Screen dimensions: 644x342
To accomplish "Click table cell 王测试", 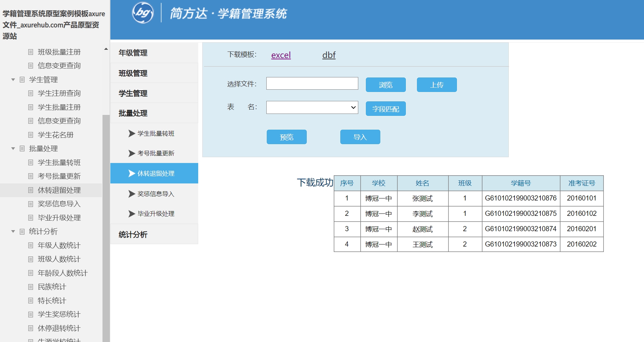I will pos(423,244).
